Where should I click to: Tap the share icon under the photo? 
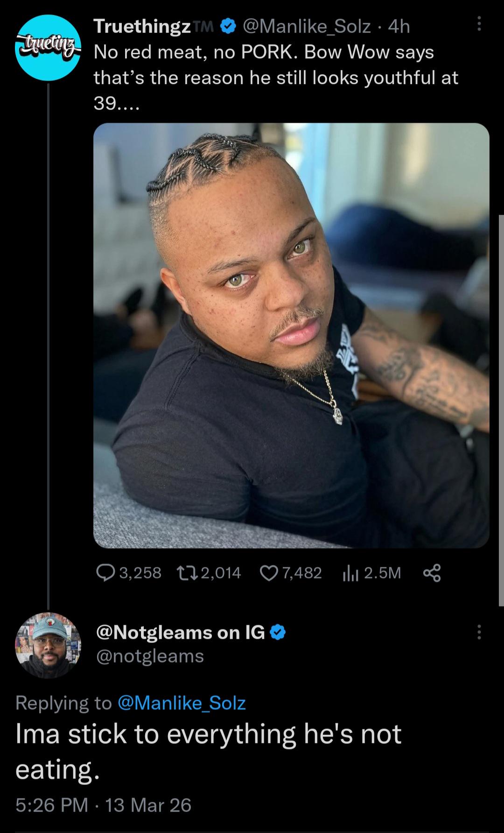(x=431, y=572)
